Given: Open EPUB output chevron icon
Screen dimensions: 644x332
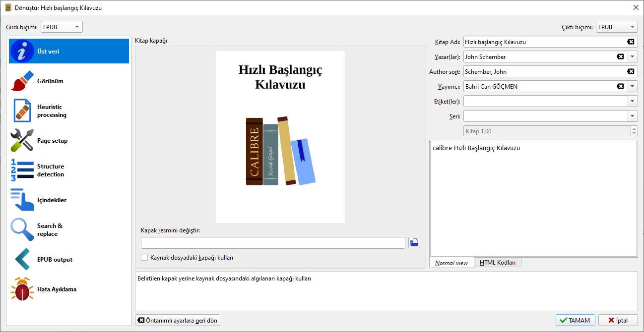Looking at the screenshot, I should click(22, 260).
